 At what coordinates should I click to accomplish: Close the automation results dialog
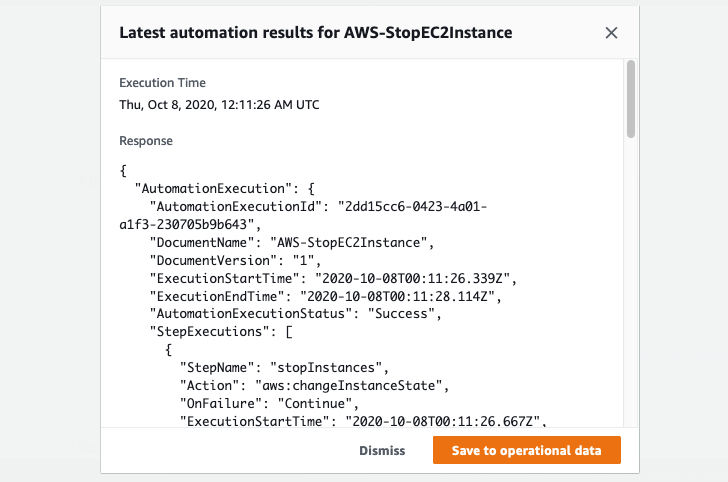pos(611,33)
